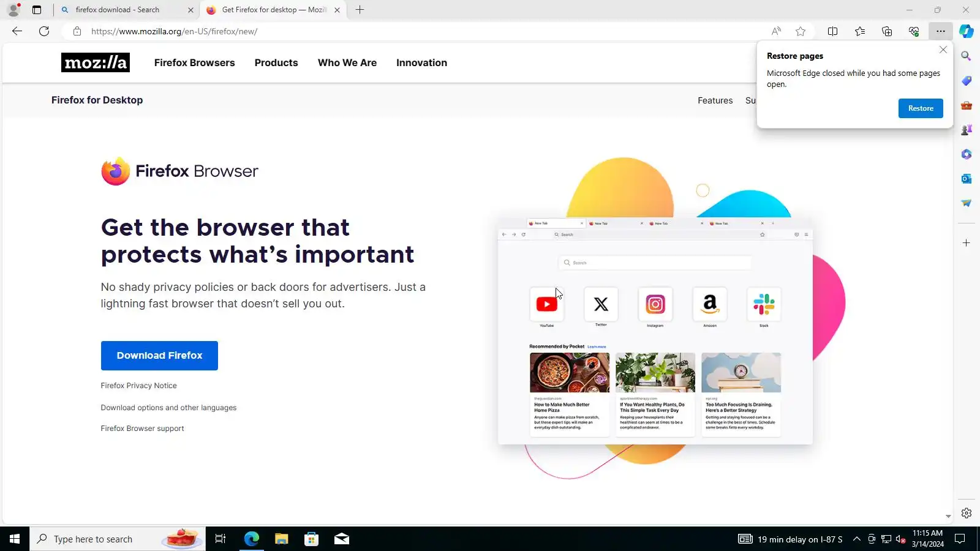Image resolution: width=980 pixels, height=551 pixels.
Task: Click page scrollbar down arrow
Action: tap(948, 516)
